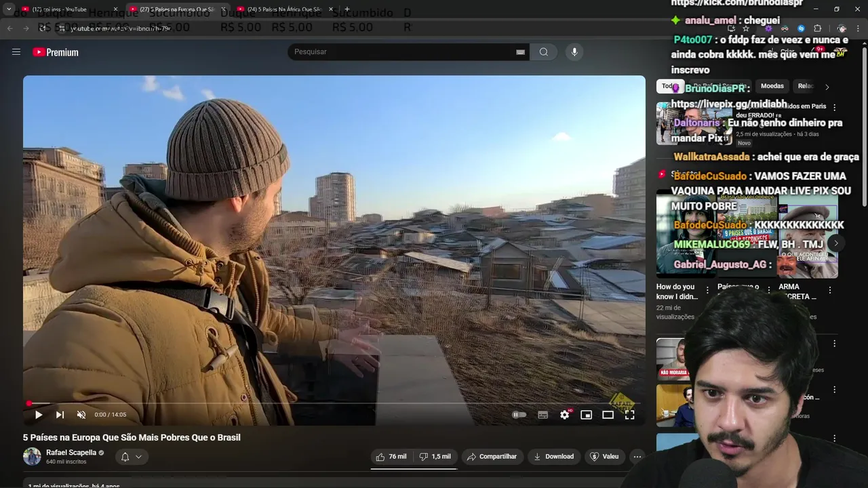This screenshot has height=488, width=868.
Task: Seek on the video progress bar
Action: coord(334,403)
